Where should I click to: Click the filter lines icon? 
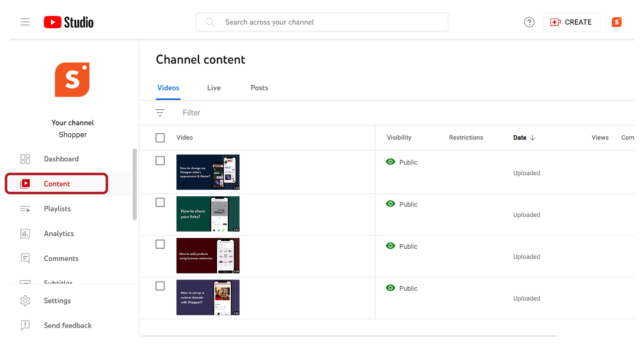coord(160,113)
